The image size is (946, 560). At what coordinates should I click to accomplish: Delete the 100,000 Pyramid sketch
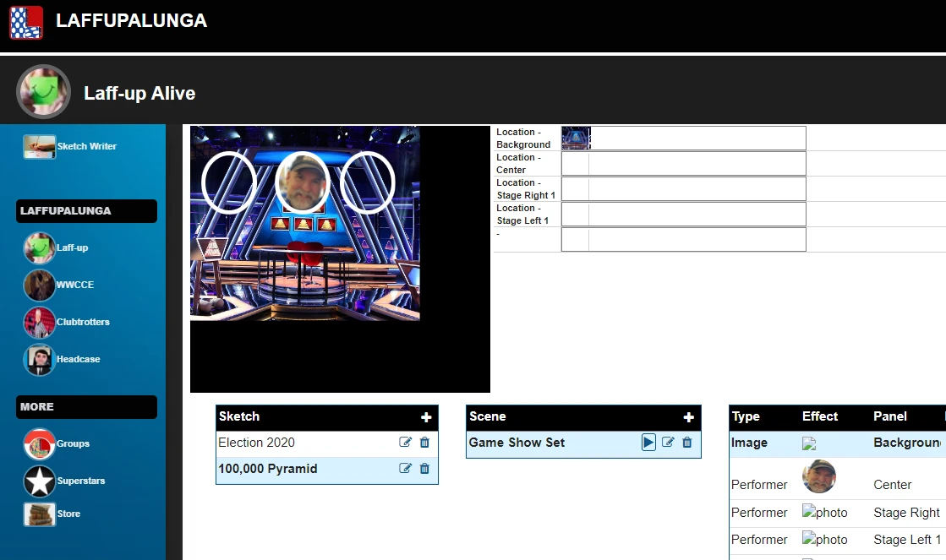point(424,469)
